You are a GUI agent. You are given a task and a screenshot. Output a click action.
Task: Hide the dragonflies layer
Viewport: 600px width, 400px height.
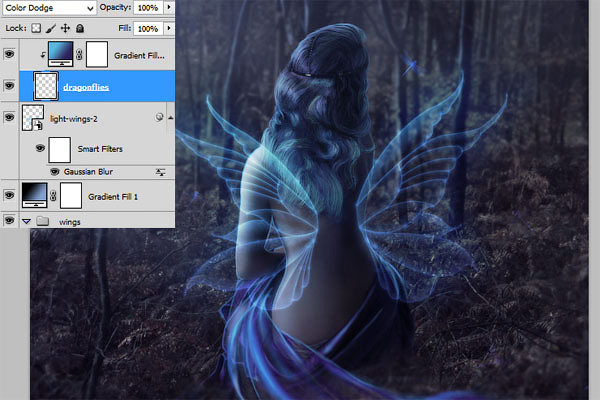[x=9, y=85]
